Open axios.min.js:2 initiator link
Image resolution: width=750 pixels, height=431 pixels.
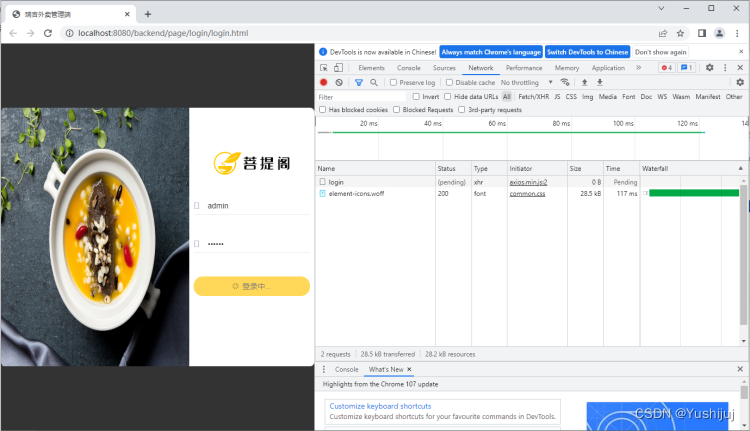528,182
